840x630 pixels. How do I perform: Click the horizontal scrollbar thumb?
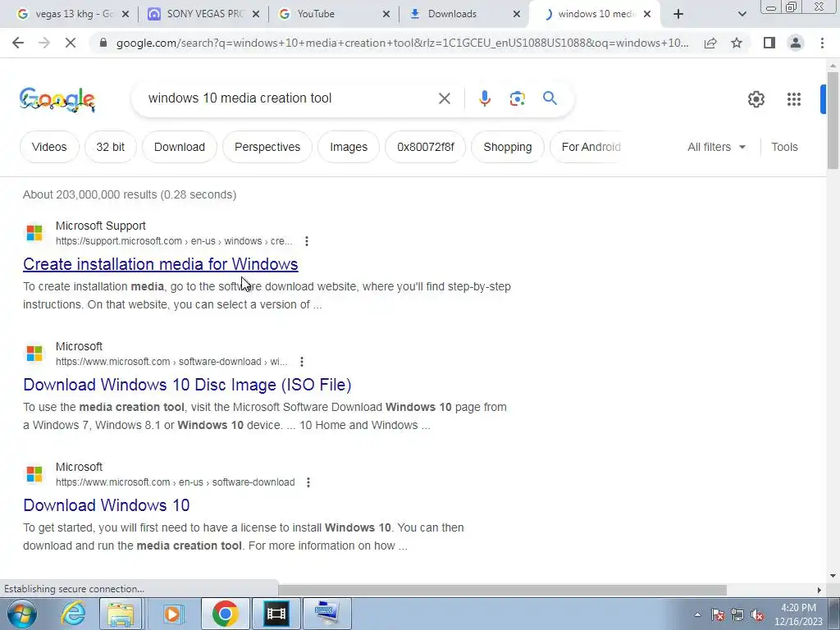click(502, 590)
